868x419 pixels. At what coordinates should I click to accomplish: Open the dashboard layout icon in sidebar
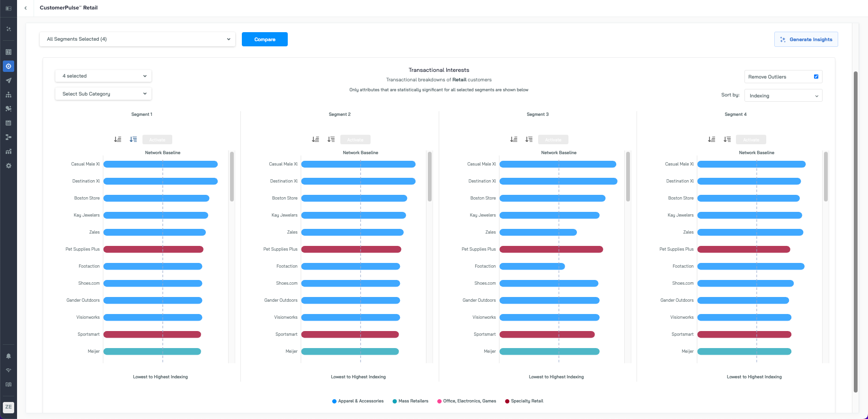pyautogui.click(x=9, y=52)
